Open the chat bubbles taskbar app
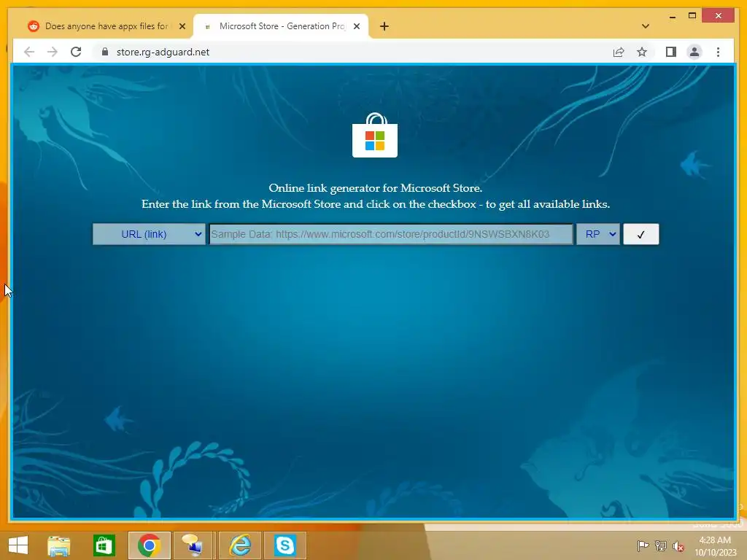 [194, 545]
